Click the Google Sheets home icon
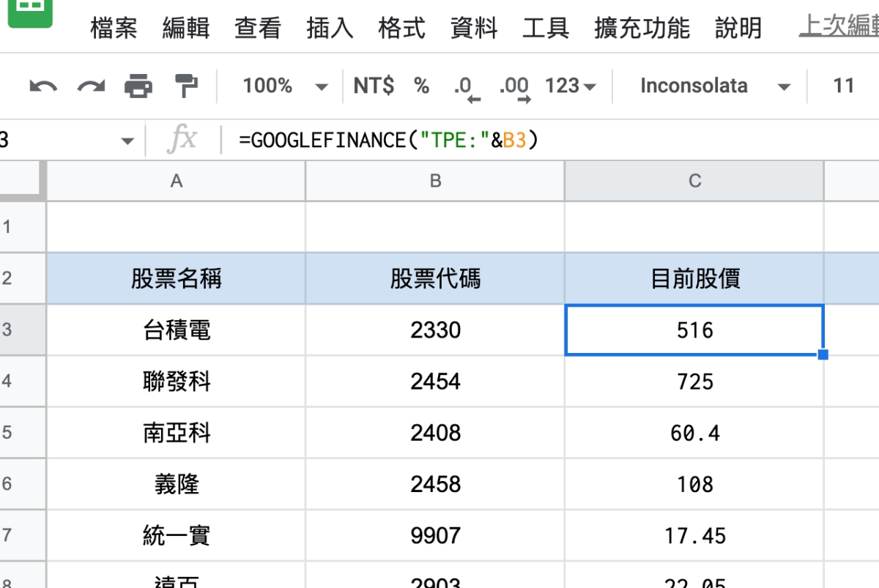Image resolution: width=879 pixels, height=588 pixels. pos(29,12)
